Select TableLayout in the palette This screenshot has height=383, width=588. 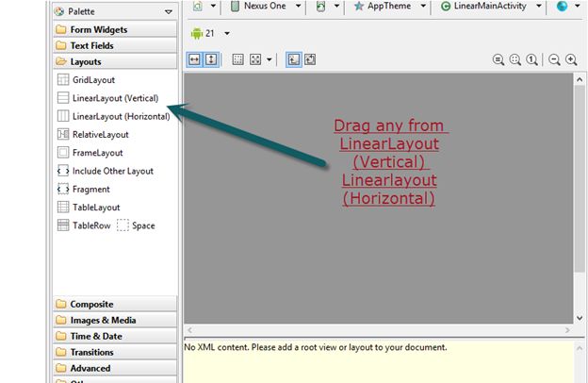coord(89,208)
